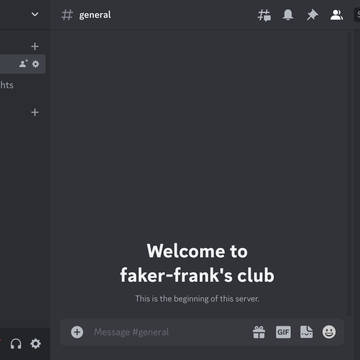Click the chat area vertical scrollbar

coord(349,173)
